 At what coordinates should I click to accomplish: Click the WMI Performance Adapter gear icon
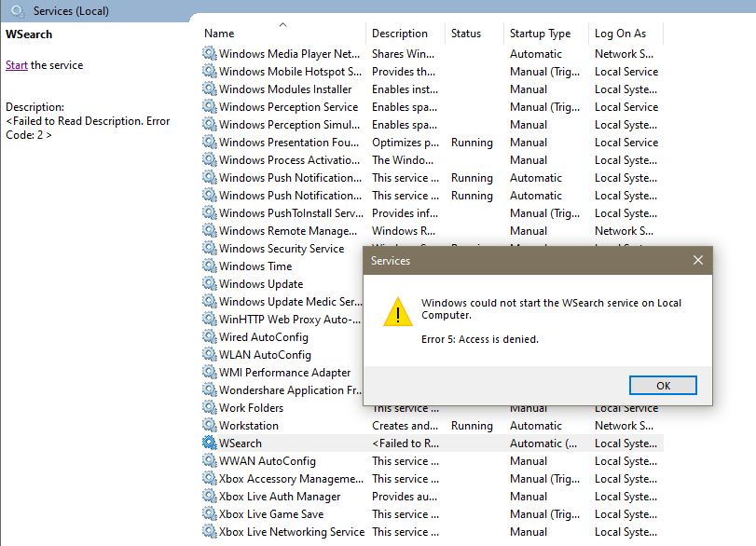coord(209,372)
